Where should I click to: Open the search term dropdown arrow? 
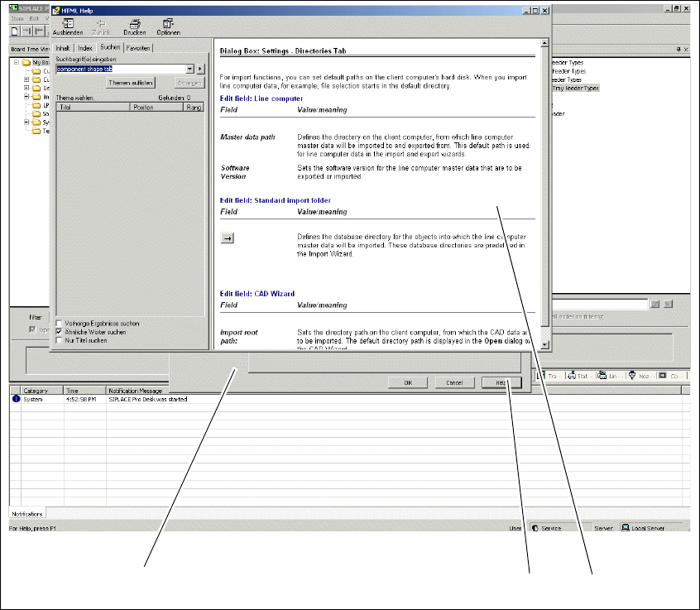point(189,70)
